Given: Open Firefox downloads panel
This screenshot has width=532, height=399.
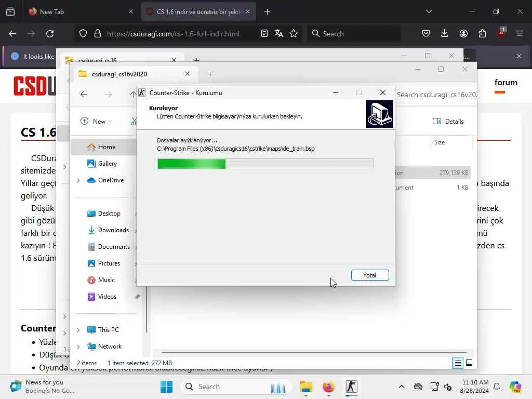Looking at the screenshot, I should (x=445, y=33).
